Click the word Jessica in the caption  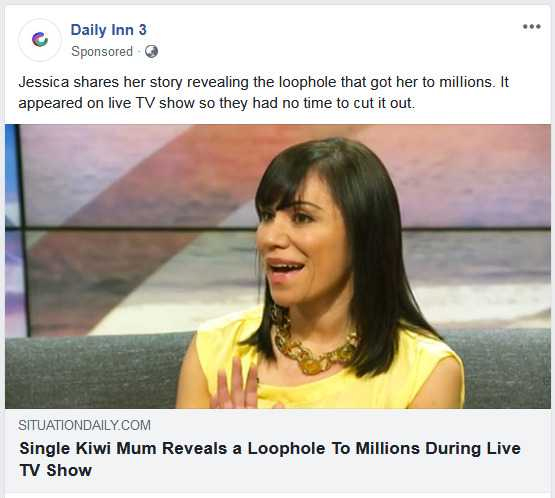[44, 82]
